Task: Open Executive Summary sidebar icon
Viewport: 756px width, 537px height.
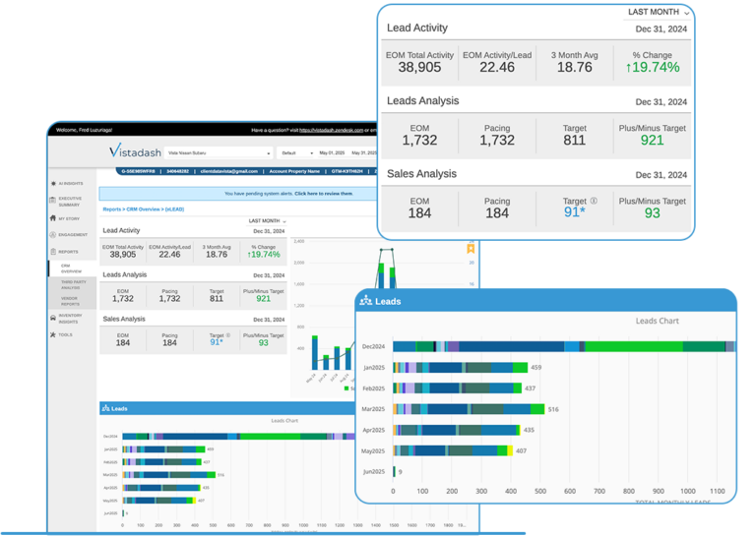Action: 52,201
